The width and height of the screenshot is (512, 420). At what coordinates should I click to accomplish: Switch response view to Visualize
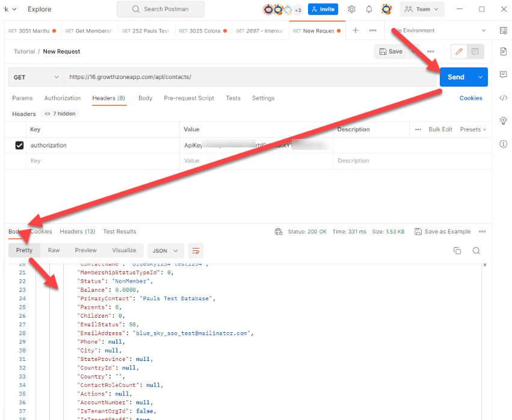124,250
